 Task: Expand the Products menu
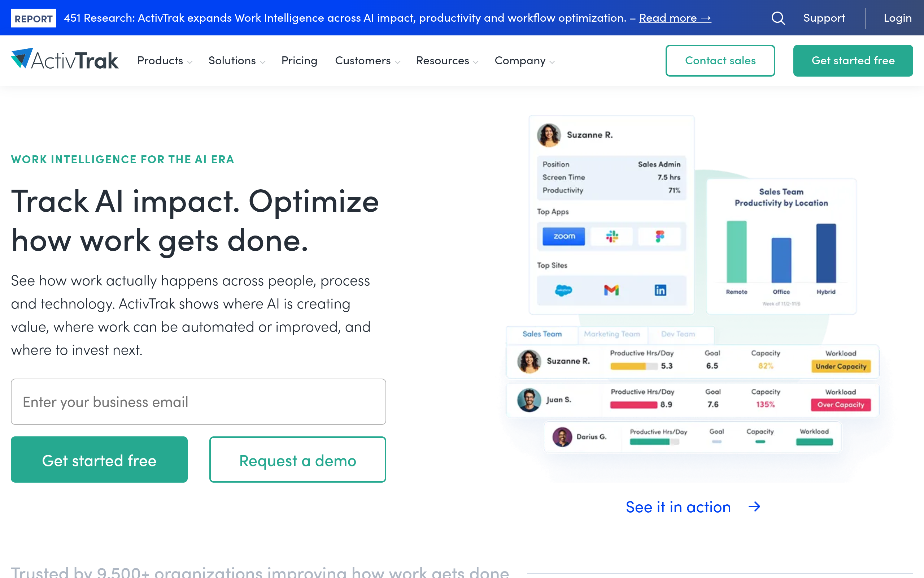coord(165,61)
